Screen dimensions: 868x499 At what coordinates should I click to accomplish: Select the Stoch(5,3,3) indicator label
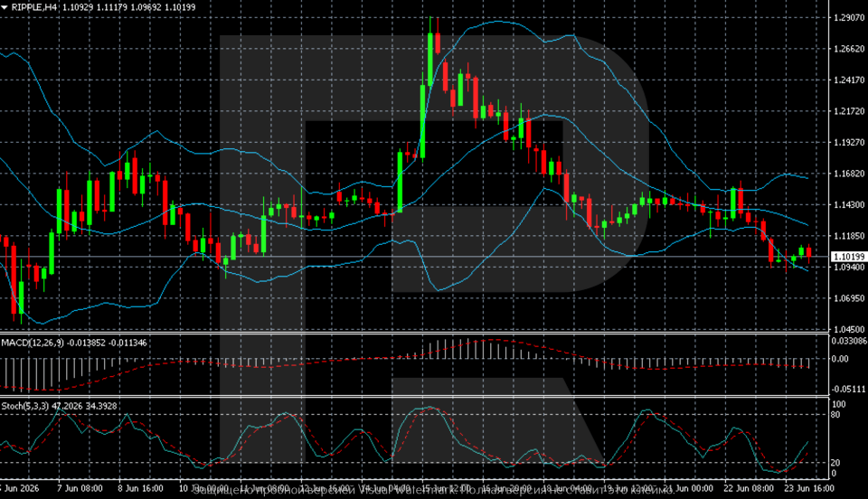point(25,406)
